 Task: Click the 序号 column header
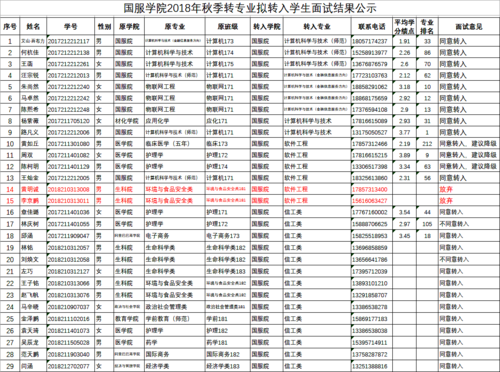(10, 26)
